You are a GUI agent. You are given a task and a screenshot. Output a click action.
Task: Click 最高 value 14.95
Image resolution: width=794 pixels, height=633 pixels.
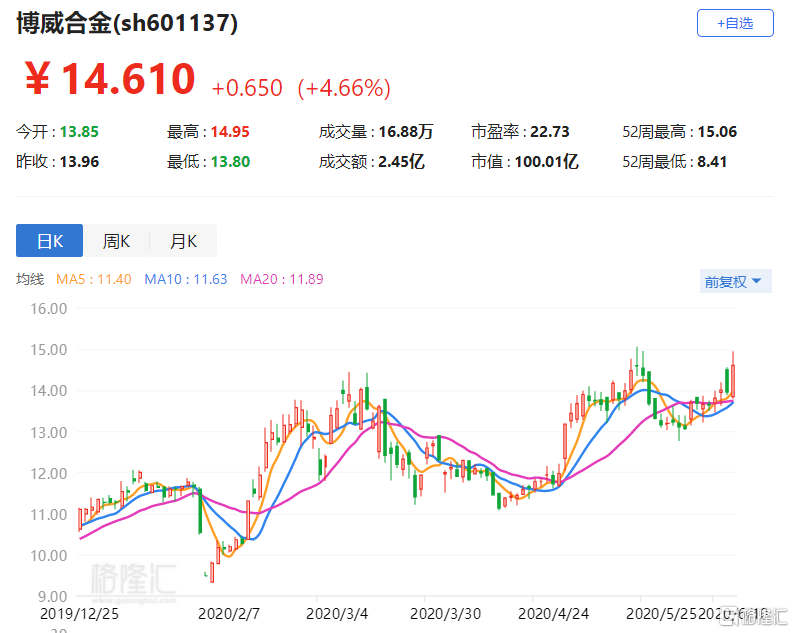[230, 132]
